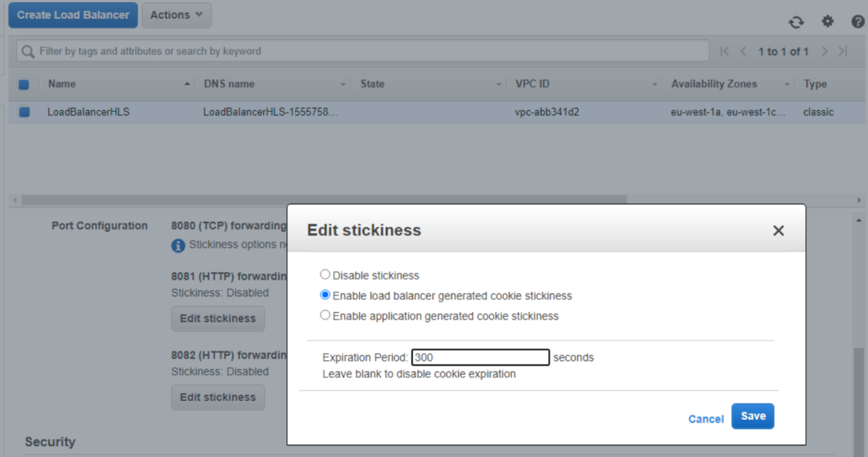Screen dimensions: 868x457
Task: Click the refresh icon
Action: tap(796, 22)
